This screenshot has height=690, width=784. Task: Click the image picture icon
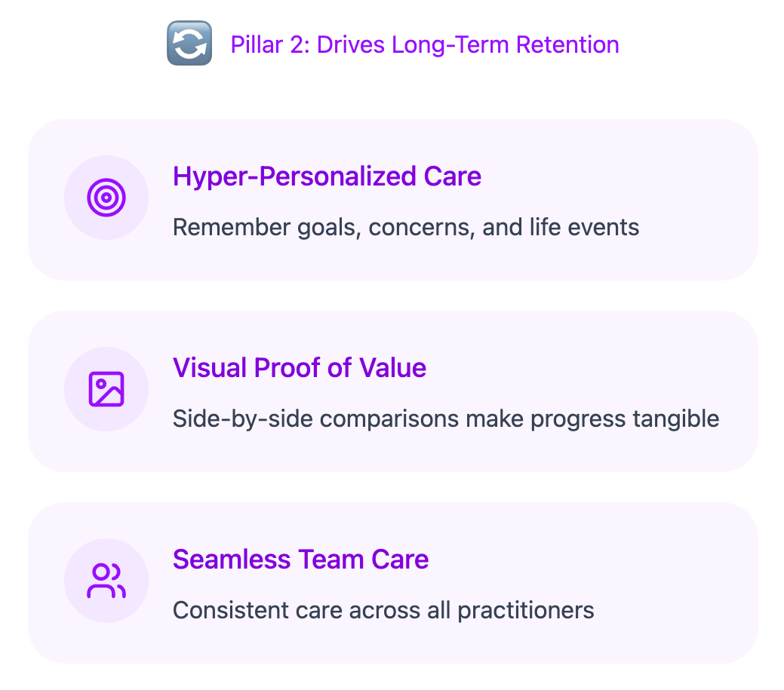click(106, 390)
